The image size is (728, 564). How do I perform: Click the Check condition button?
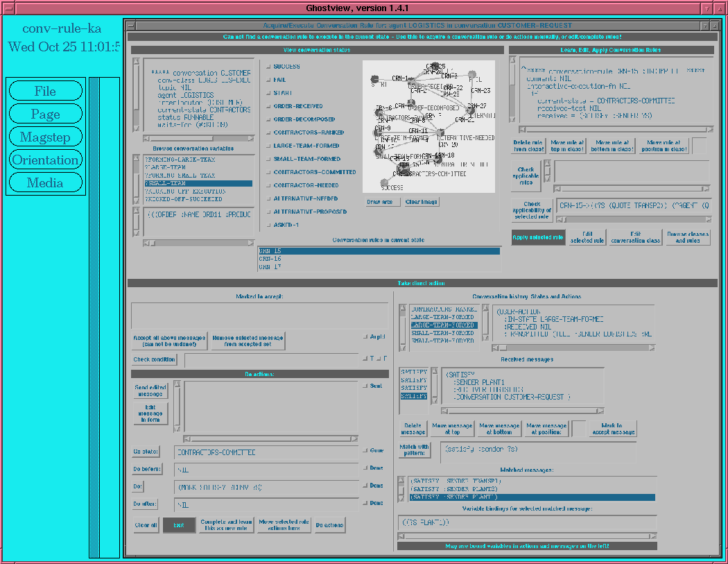point(155,359)
